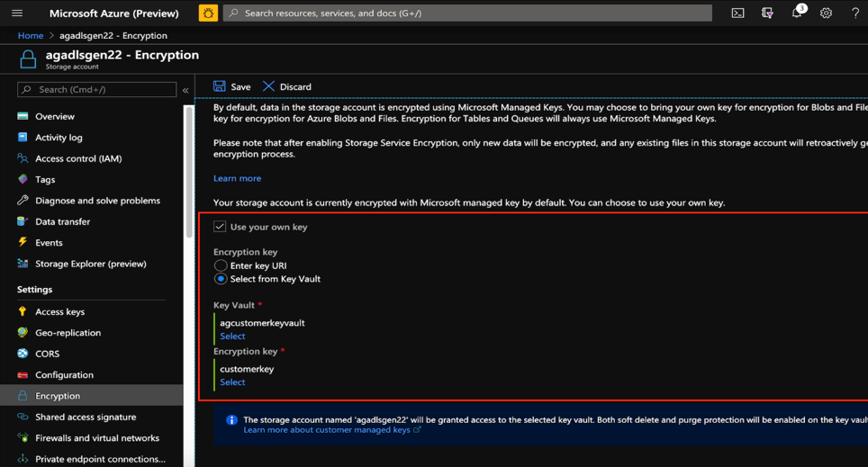Click the yellow preview bug icon

point(208,13)
